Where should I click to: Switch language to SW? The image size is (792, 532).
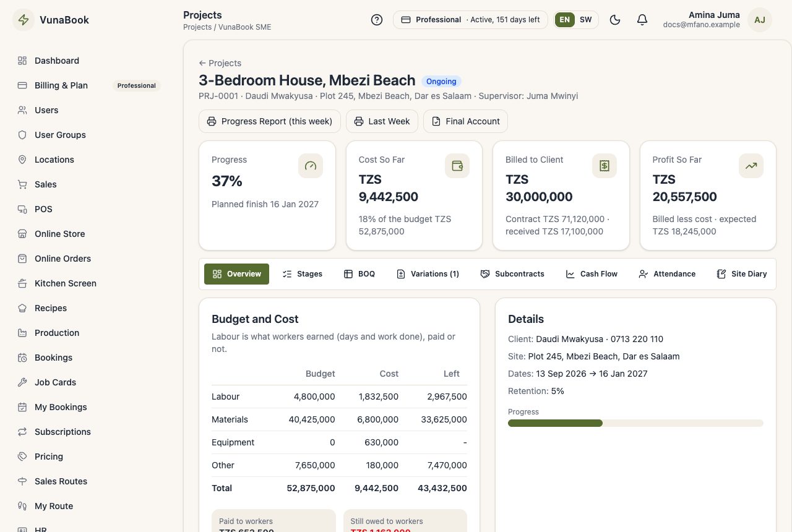click(585, 20)
